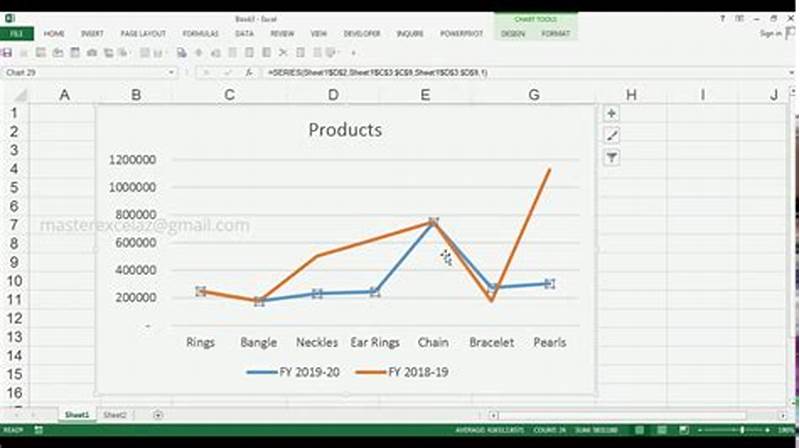The image size is (800, 448).
Task: Click the Neckles axis label
Action: pos(317,342)
